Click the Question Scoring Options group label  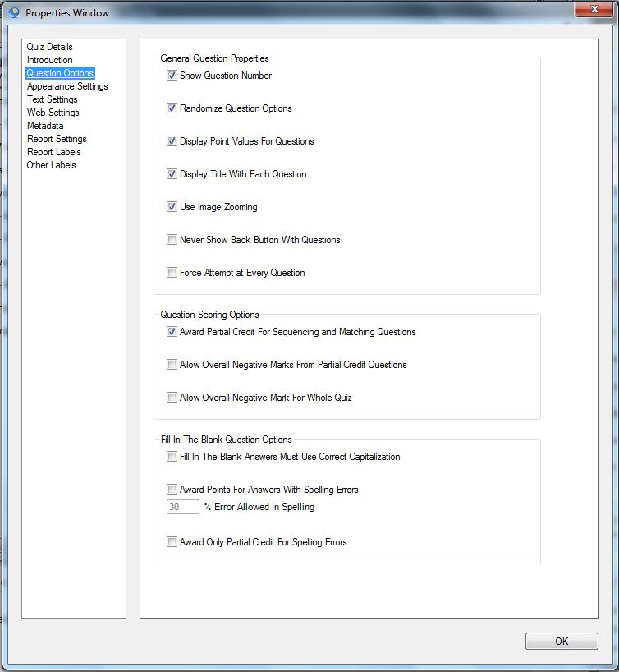point(209,315)
